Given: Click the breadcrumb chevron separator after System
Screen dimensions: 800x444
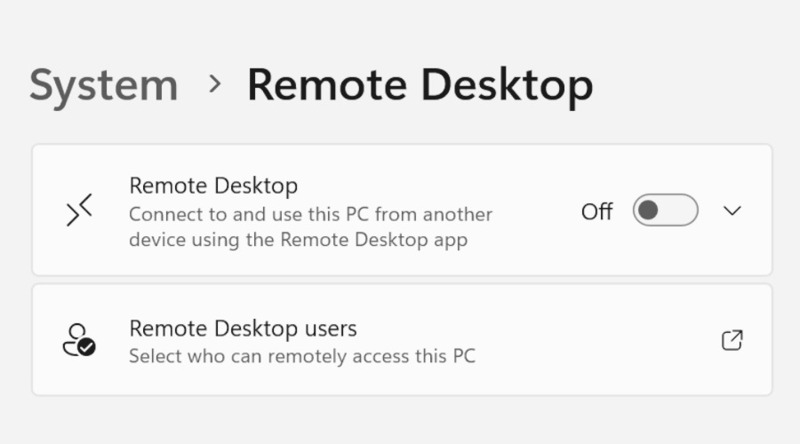Looking at the screenshot, I should [214, 84].
